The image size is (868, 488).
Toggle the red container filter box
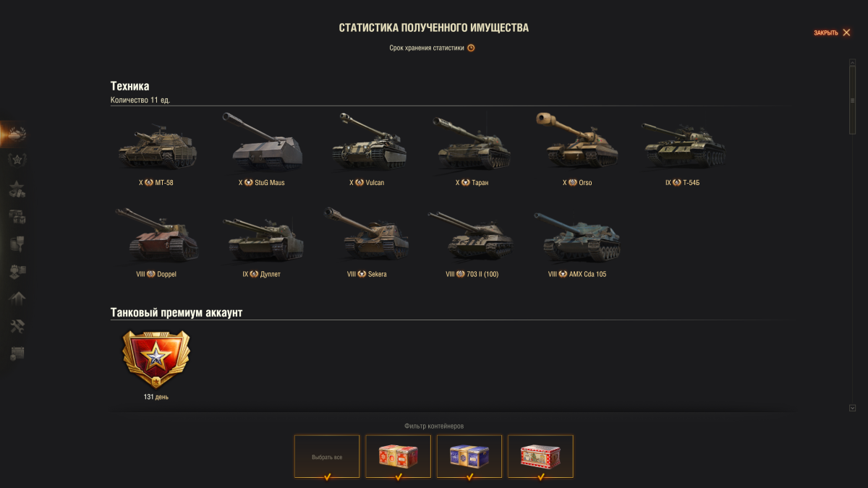point(398,456)
